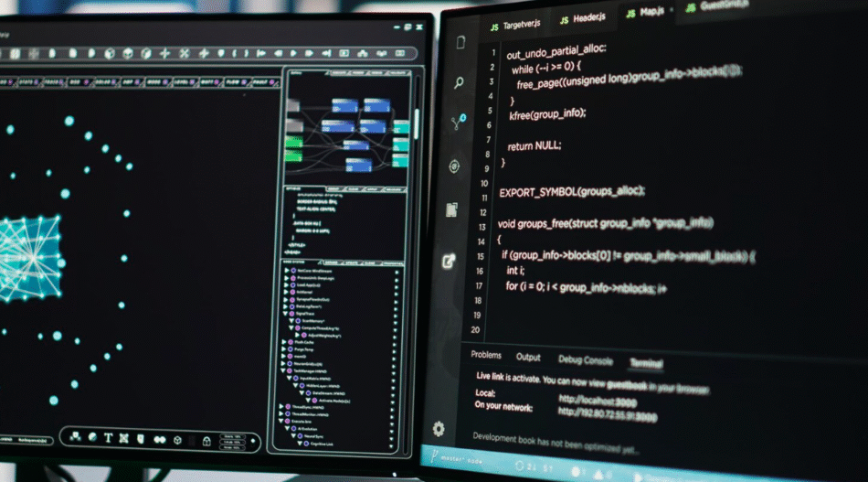Click the round toggle at bottom toolbar end
Viewport: 868px width, 482px height.
coord(253,441)
